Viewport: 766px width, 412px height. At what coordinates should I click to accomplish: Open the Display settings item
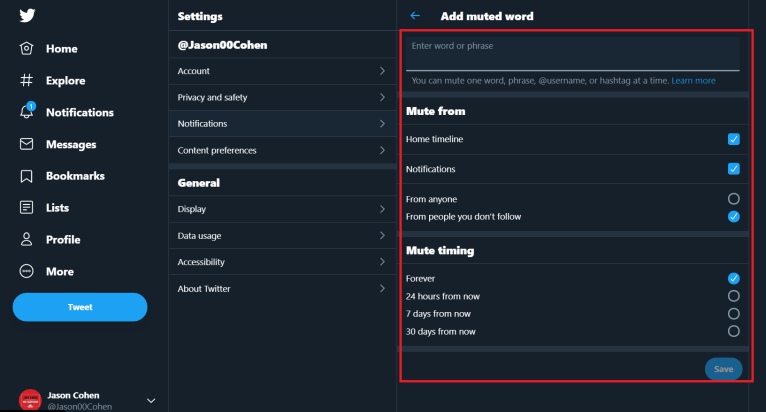(x=282, y=209)
